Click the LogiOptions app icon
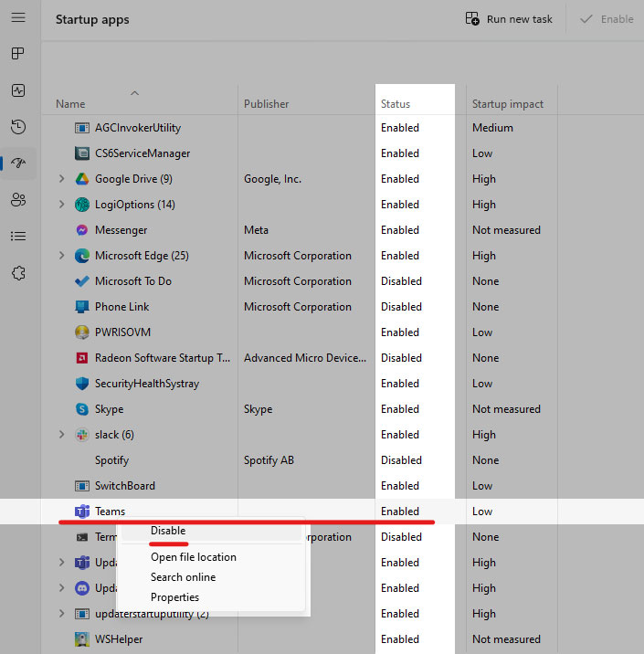 pos(81,205)
